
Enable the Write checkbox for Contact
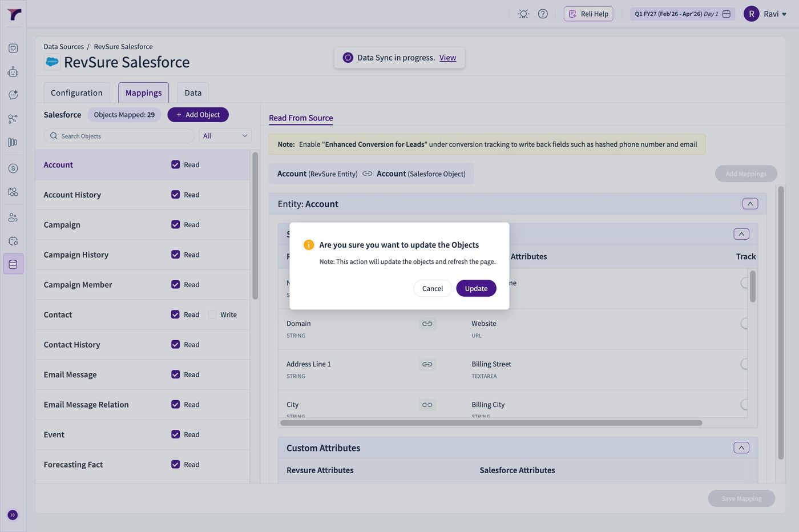click(212, 315)
